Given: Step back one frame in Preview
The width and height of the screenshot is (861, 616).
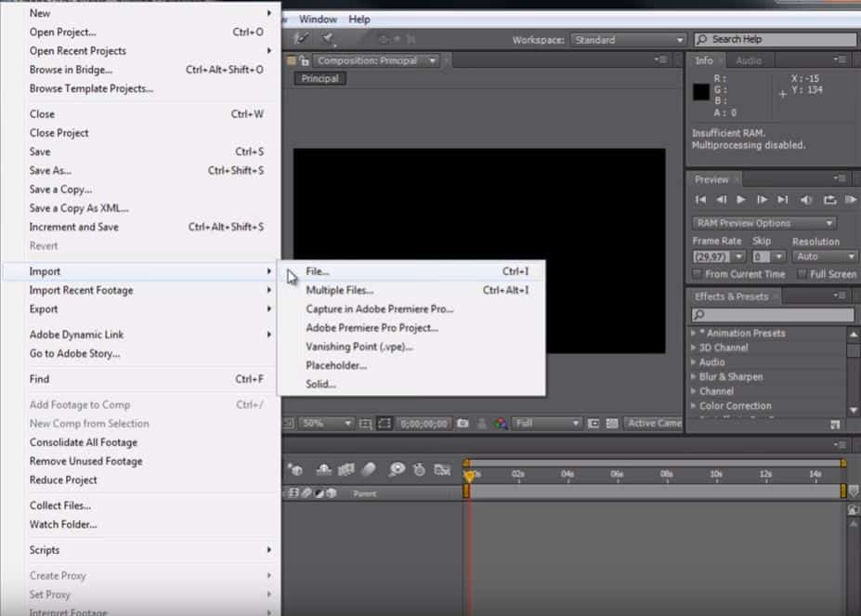Looking at the screenshot, I should coord(721,200).
